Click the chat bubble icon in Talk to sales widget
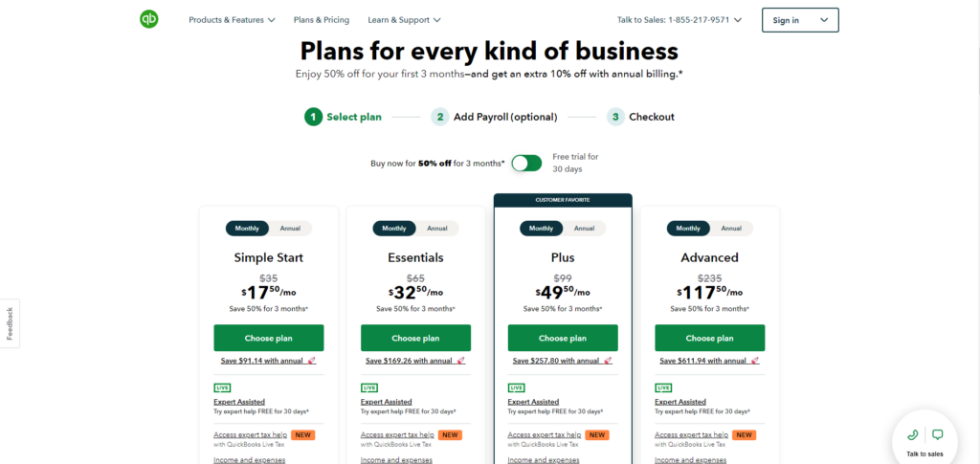This screenshot has height=464, width=980. click(937, 434)
